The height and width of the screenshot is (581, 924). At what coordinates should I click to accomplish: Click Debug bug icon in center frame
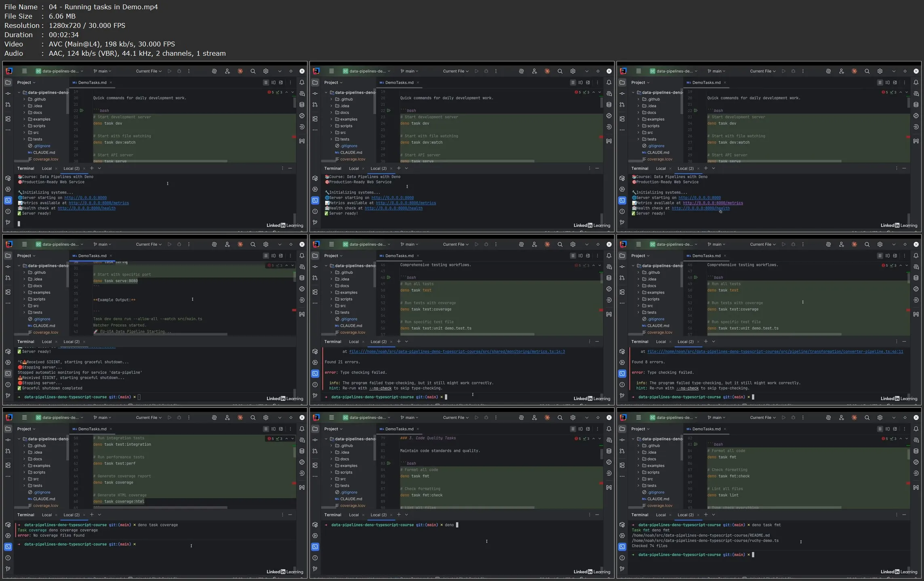coord(486,244)
